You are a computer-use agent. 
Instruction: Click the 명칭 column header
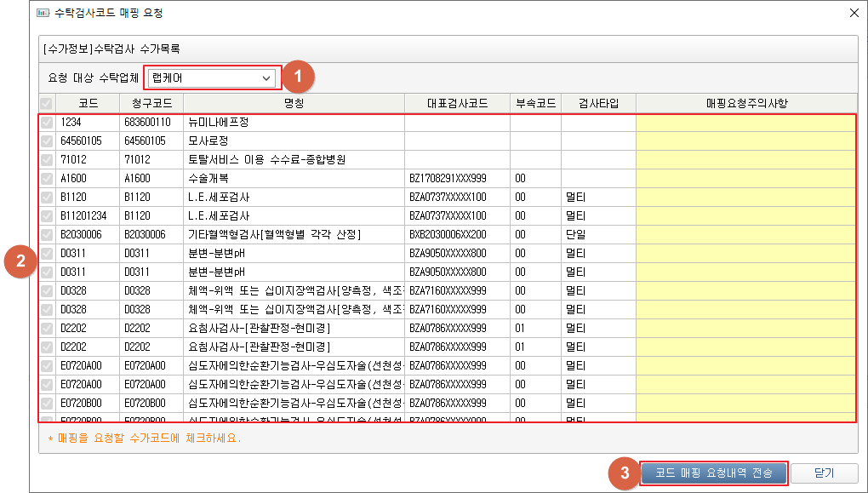pos(294,104)
